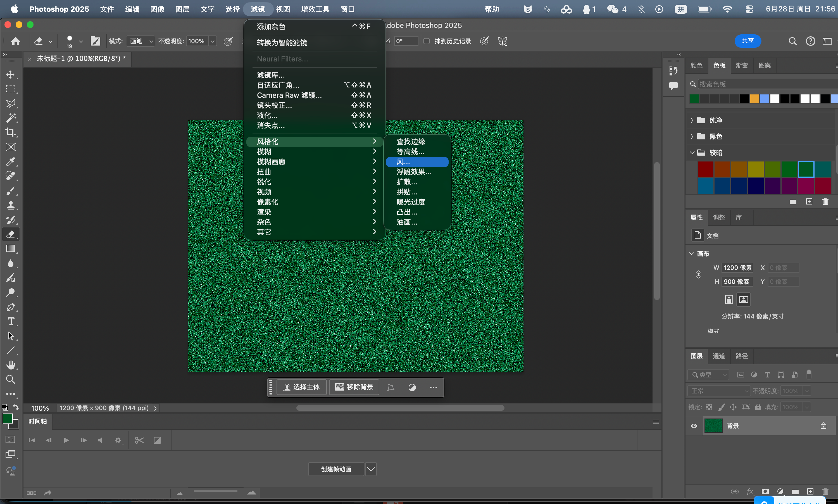Expand the 黑色 swatch folder
Viewport: 838px width, 504px height.
692,137
